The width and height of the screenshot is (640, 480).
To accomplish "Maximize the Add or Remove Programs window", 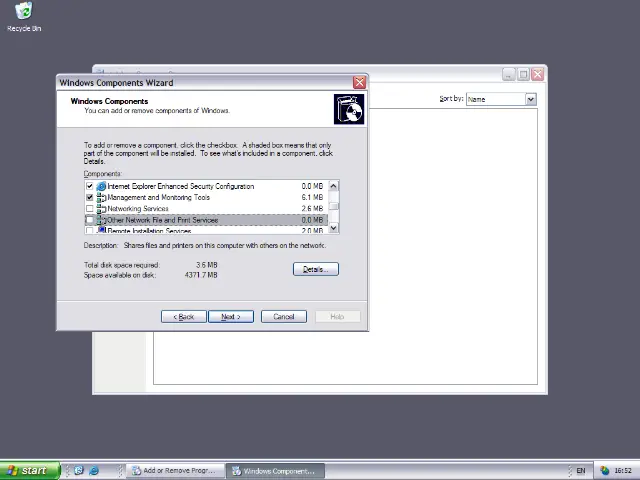I will point(523,74).
